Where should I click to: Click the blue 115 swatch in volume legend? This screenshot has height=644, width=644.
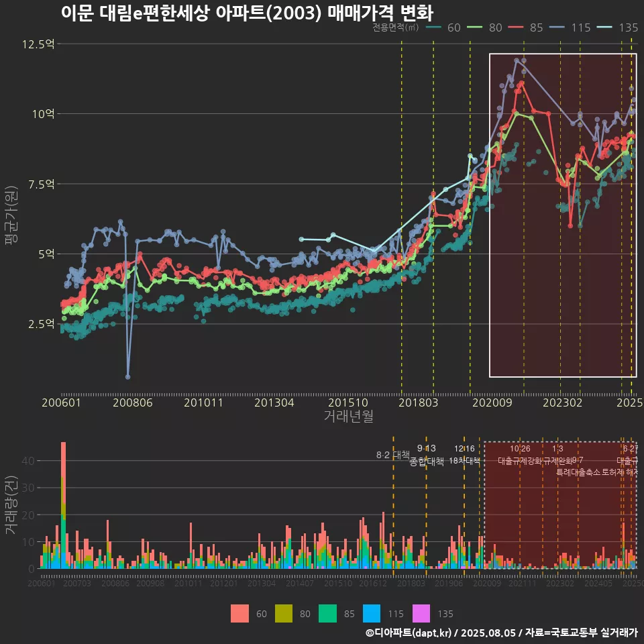click(x=372, y=614)
